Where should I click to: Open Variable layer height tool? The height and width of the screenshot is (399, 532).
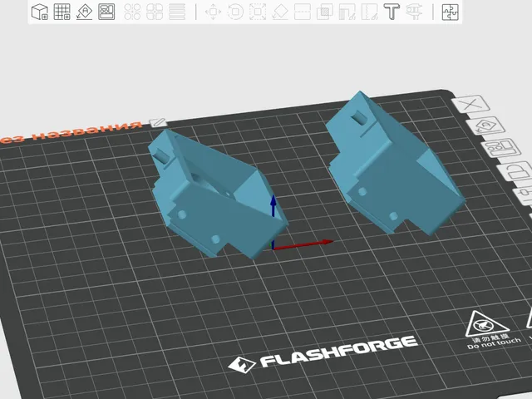tap(177, 12)
